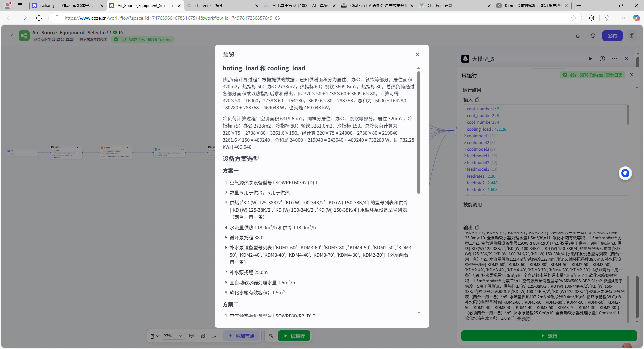Click the duplicate workflow icon near 发布
This screenshot has height=349, width=644.
tap(578, 36)
